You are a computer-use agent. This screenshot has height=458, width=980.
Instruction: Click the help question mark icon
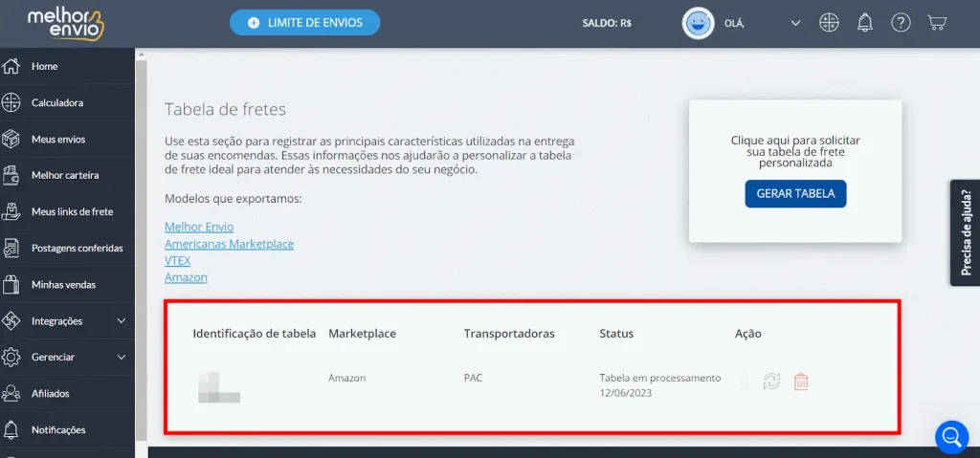(x=901, y=23)
